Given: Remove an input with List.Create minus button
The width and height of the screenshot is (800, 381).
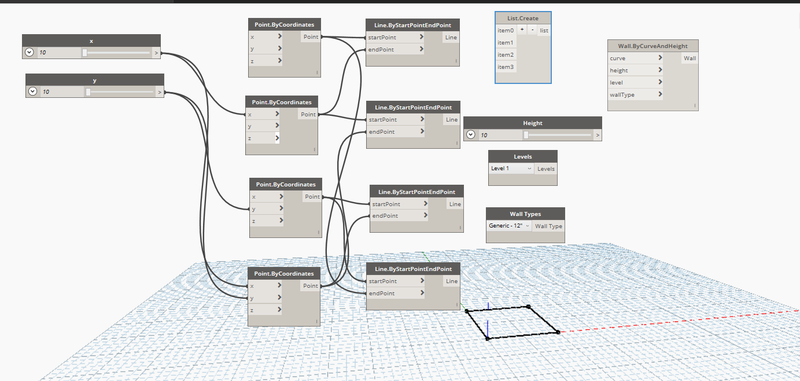Looking at the screenshot, I should [532, 30].
